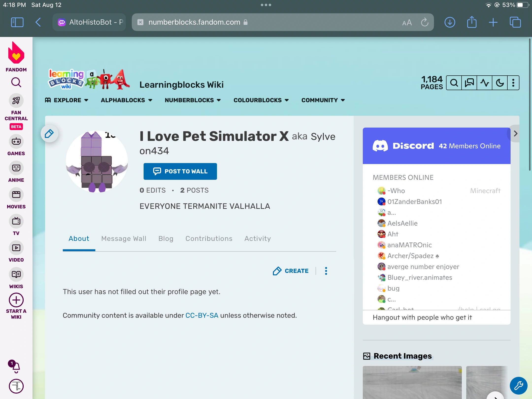Click the wiki search magnifier icon
The height and width of the screenshot is (399, 532).
(454, 83)
